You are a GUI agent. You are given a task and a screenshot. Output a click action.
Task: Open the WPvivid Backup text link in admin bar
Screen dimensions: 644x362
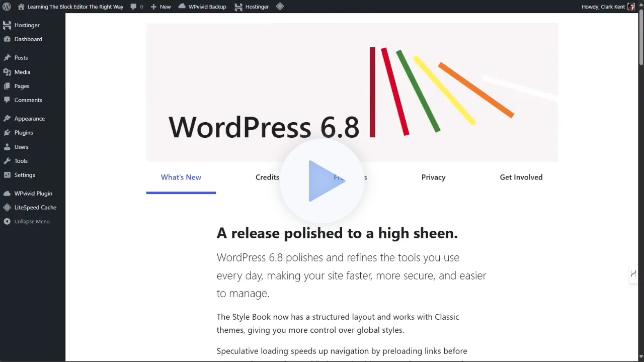point(207,7)
